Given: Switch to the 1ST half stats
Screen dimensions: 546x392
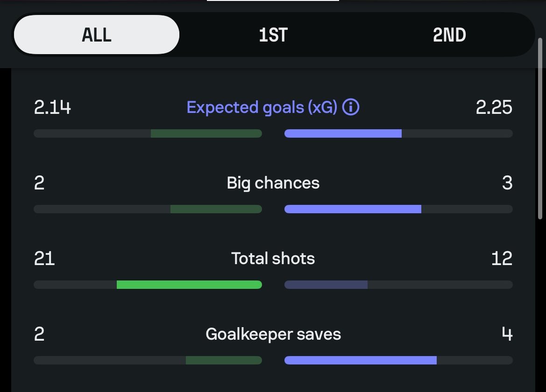Looking at the screenshot, I should click(x=273, y=35).
